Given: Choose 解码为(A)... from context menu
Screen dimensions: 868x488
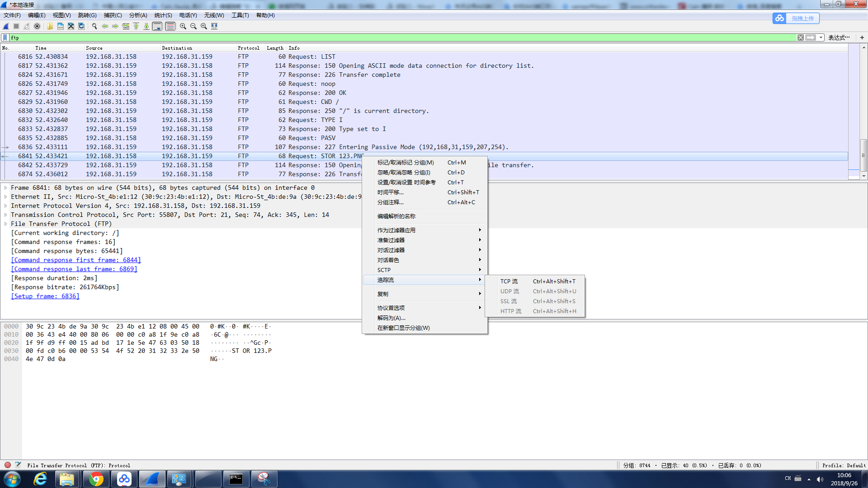Looking at the screenshot, I should pos(392,318).
